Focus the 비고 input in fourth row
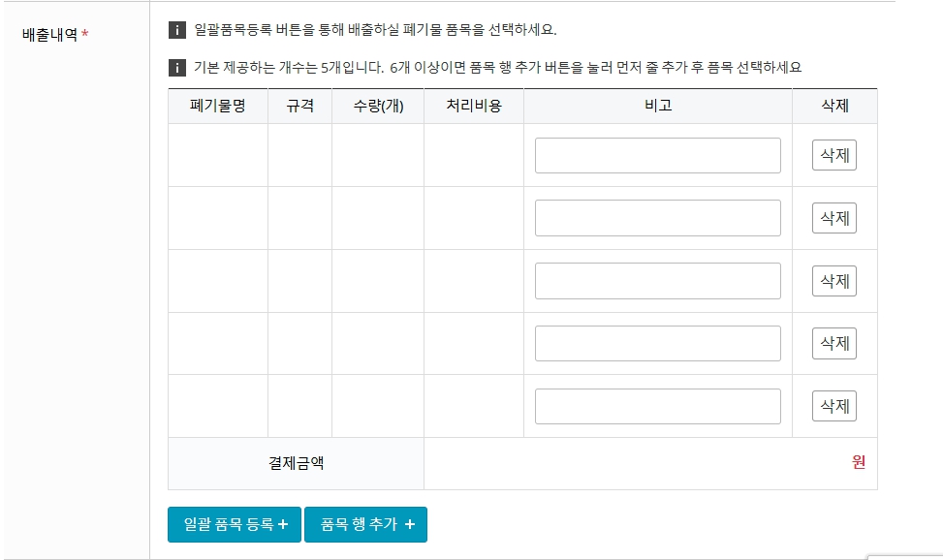Image resolution: width=943 pixels, height=560 pixels. (x=658, y=343)
